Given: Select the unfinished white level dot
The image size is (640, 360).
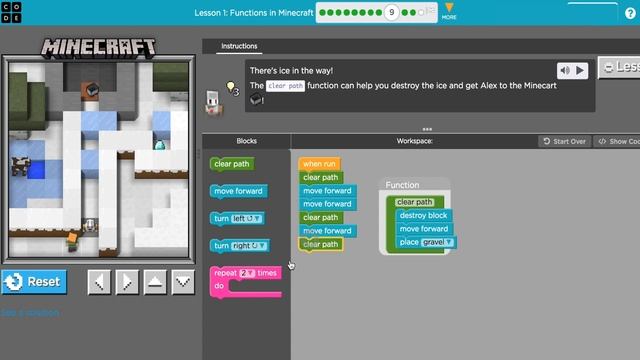Looking at the screenshot, I should tap(422, 13).
